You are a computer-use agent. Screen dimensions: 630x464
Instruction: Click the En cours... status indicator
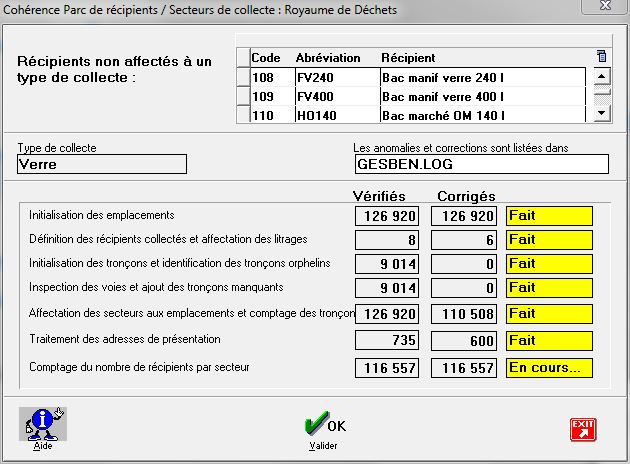point(549,368)
